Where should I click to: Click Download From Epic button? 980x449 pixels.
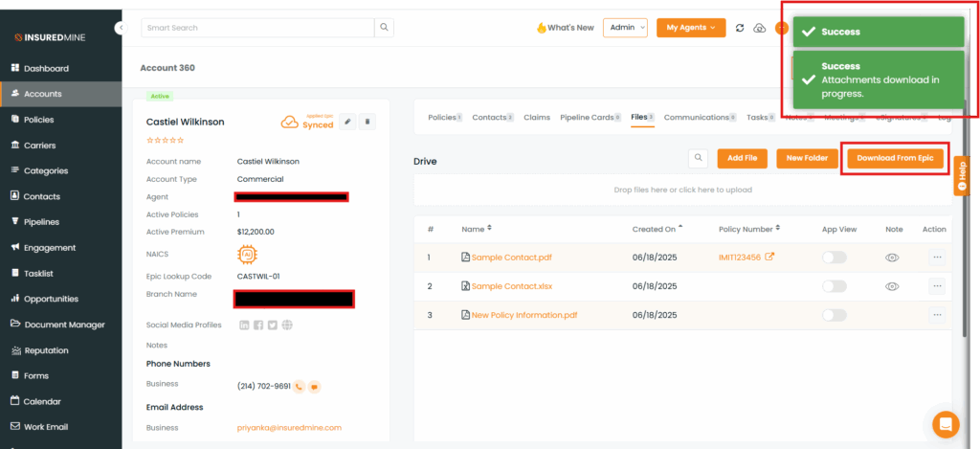coord(895,158)
